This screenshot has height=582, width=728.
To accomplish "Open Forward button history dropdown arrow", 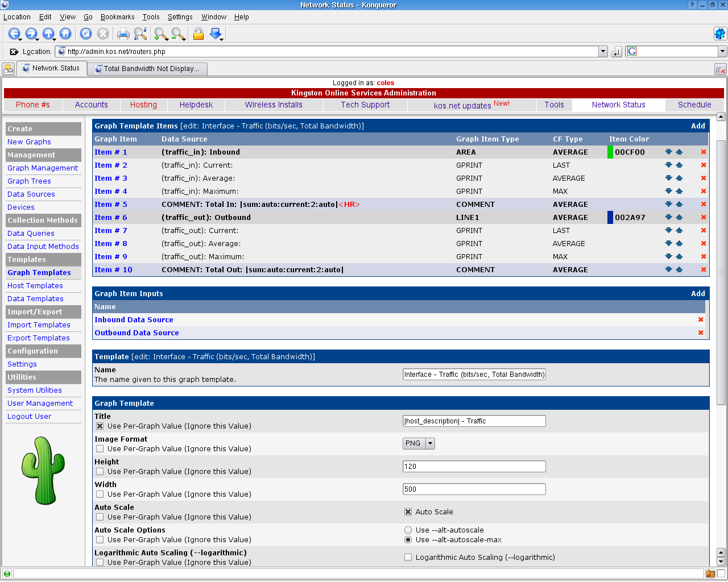I will coord(38,39).
